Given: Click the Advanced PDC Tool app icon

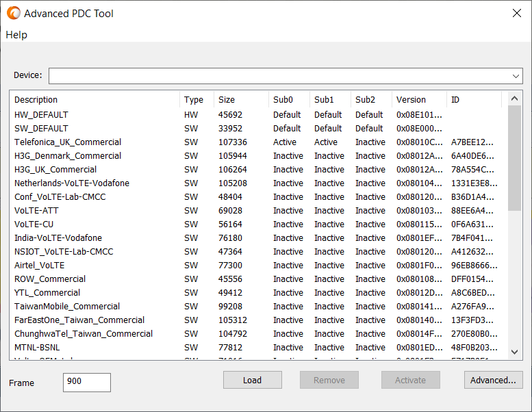Looking at the screenshot, I should click(x=14, y=13).
